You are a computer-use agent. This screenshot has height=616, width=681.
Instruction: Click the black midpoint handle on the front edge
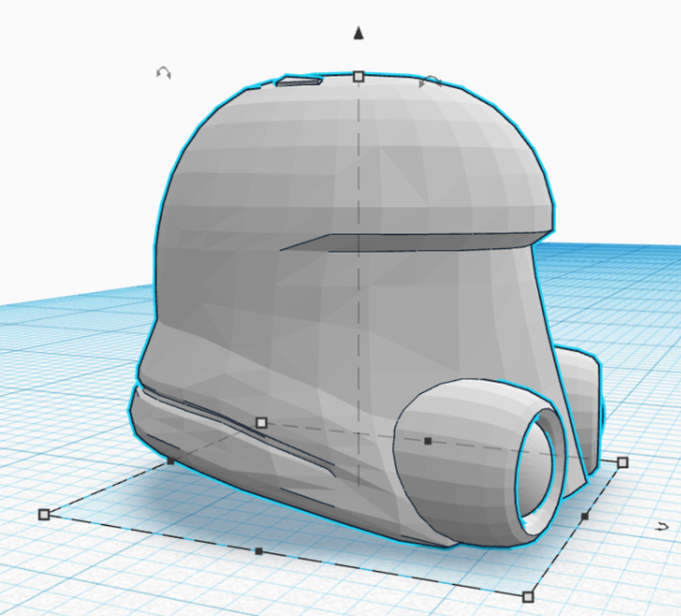tap(259, 551)
